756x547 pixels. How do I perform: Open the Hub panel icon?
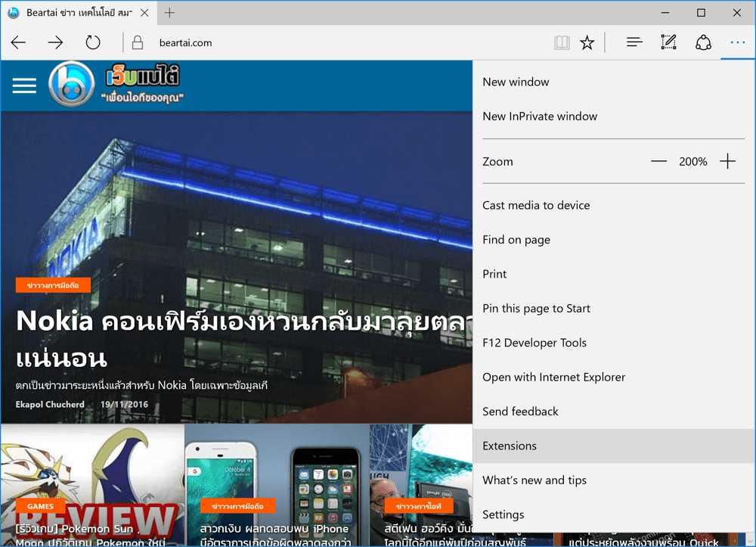(634, 42)
